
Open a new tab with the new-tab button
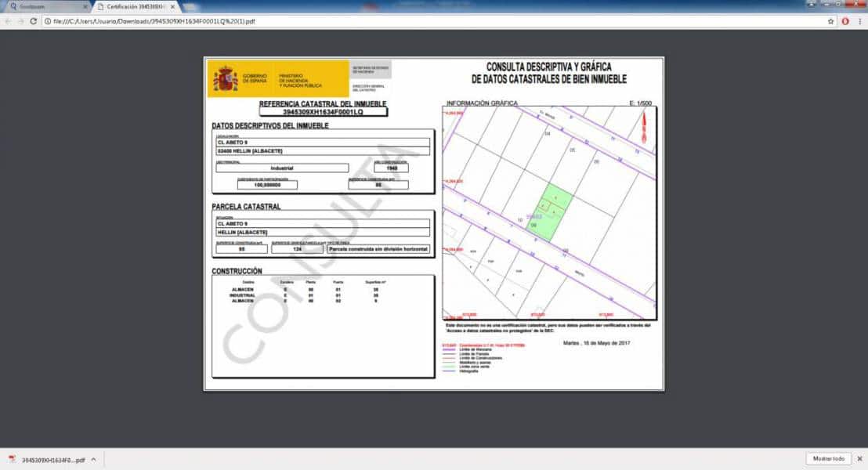click(x=190, y=7)
